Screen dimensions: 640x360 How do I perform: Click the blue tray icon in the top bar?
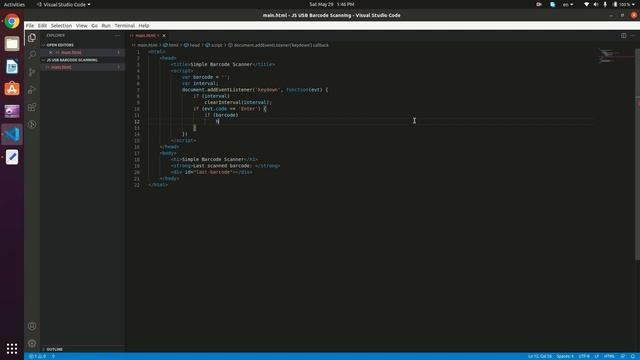(552, 4)
